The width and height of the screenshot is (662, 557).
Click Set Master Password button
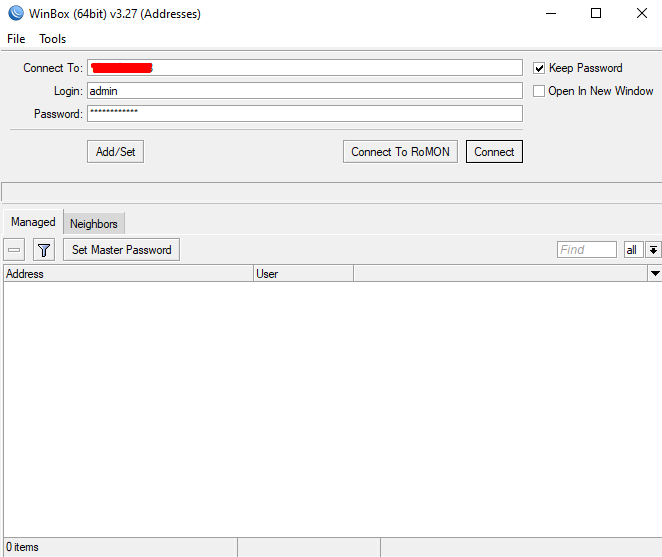121,250
